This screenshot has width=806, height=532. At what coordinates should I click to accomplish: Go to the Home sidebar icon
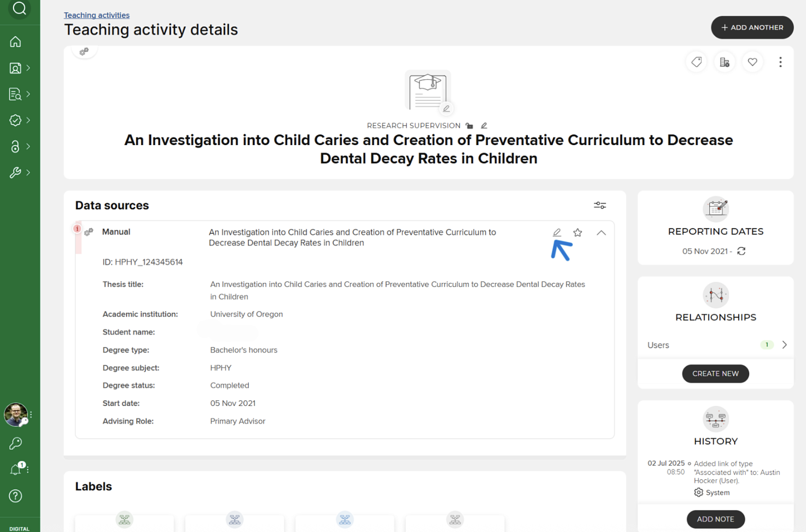[x=16, y=42]
